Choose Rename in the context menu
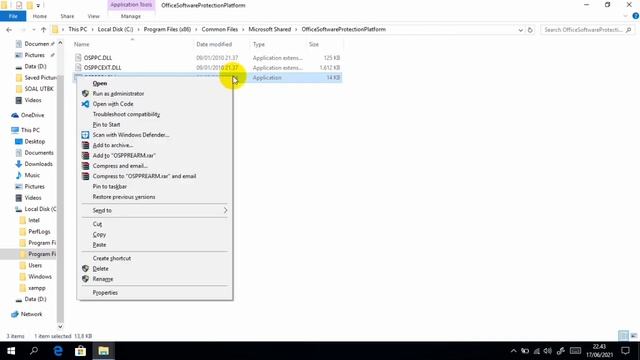This screenshot has height=360, width=640. [102, 279]
